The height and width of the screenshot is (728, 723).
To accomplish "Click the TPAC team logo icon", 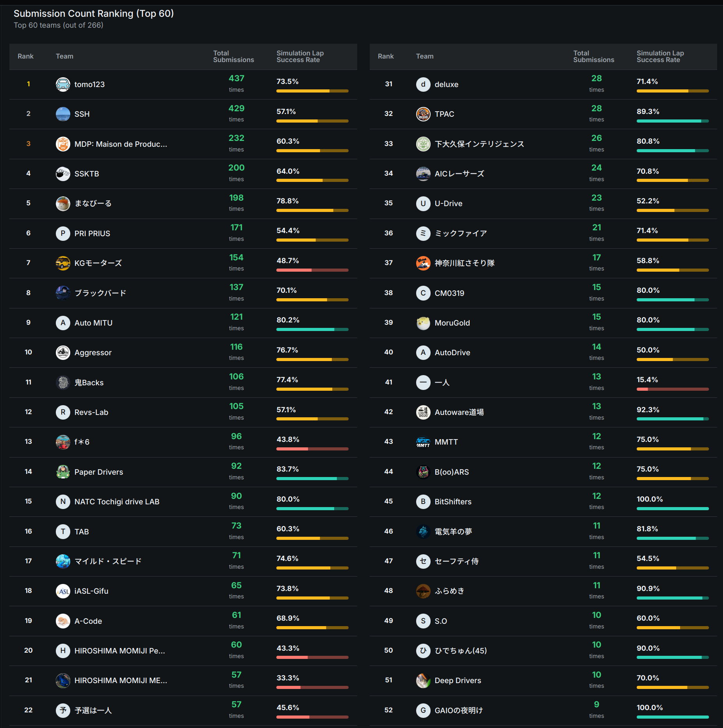I will (x=423, y=114).
